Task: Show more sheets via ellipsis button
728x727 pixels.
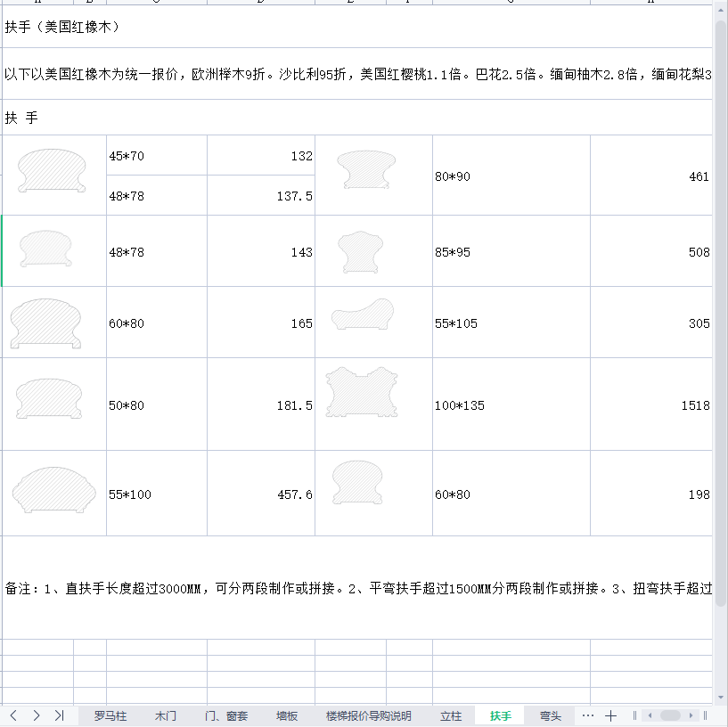Action: coord(587,715)
